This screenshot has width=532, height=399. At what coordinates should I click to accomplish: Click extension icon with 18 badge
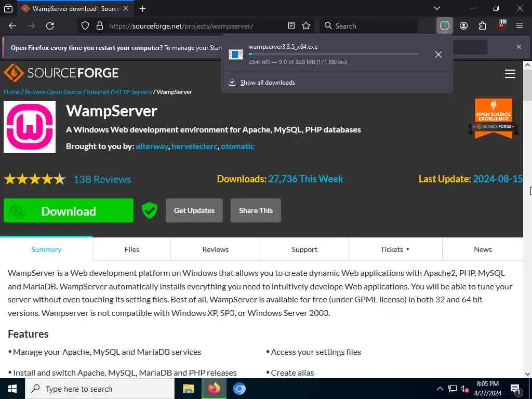pos(501,25)
